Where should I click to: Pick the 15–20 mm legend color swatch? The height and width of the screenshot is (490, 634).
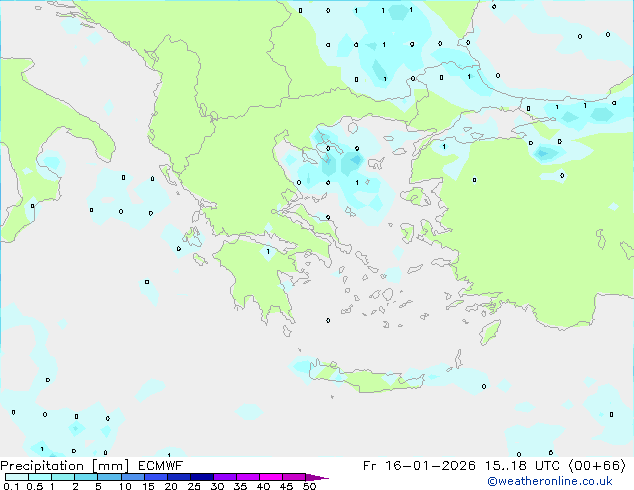[x=156, y=477]
